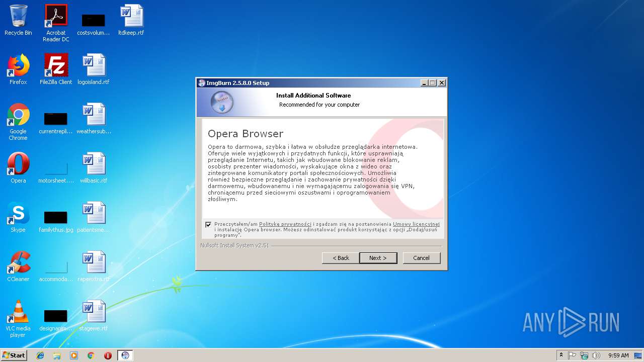Launch VLC media player shortcut
644x362 pixels.
pyautogui.click(x=18, y=319)
